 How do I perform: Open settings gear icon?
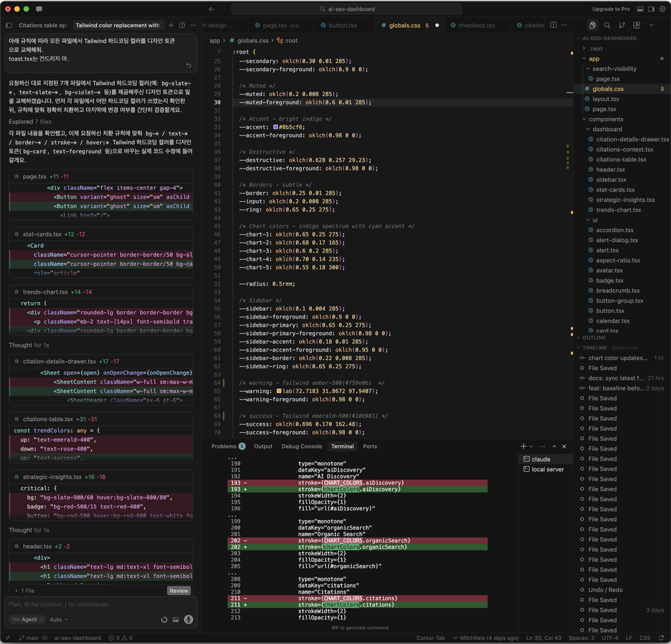[x=662, y=9]
